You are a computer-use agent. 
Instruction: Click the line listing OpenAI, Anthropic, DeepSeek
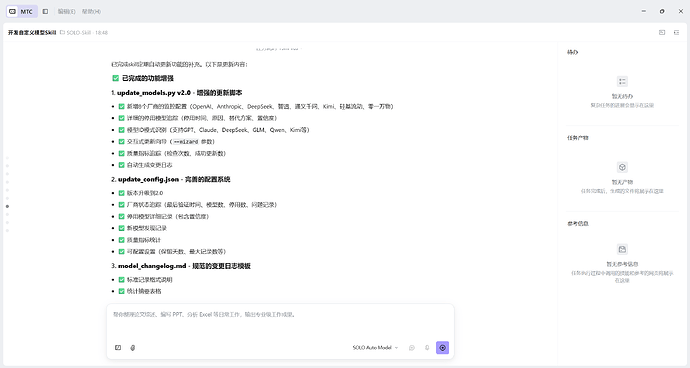point(260,107)
